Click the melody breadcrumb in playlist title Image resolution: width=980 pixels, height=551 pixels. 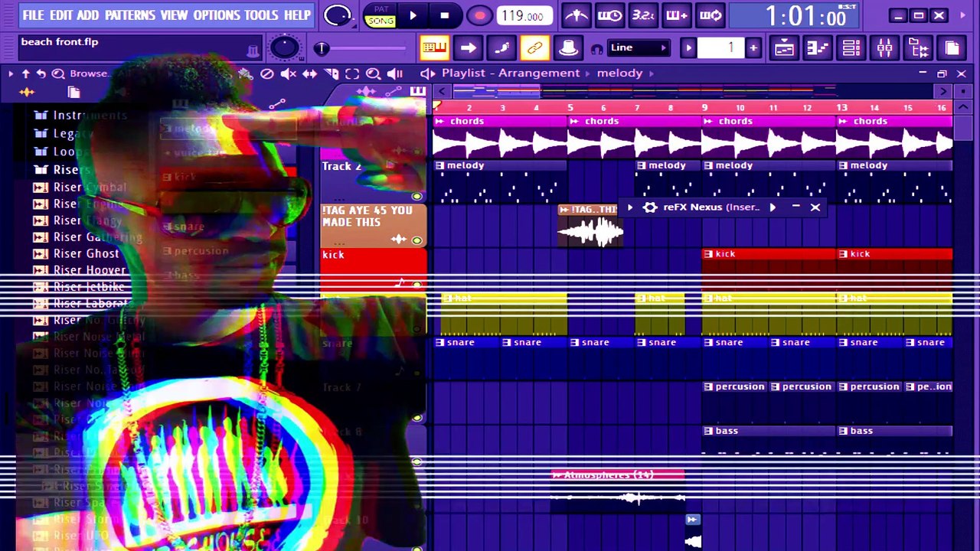[x=619, y=73]
